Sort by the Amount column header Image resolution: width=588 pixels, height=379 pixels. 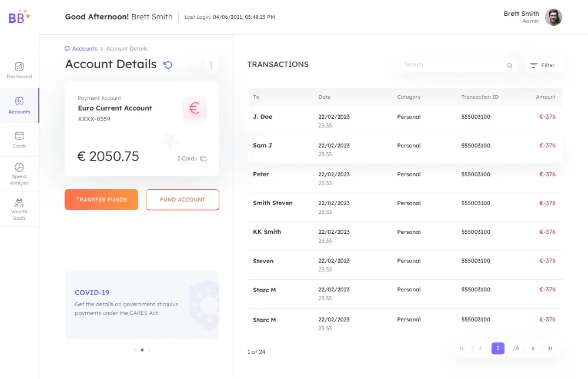546,97
